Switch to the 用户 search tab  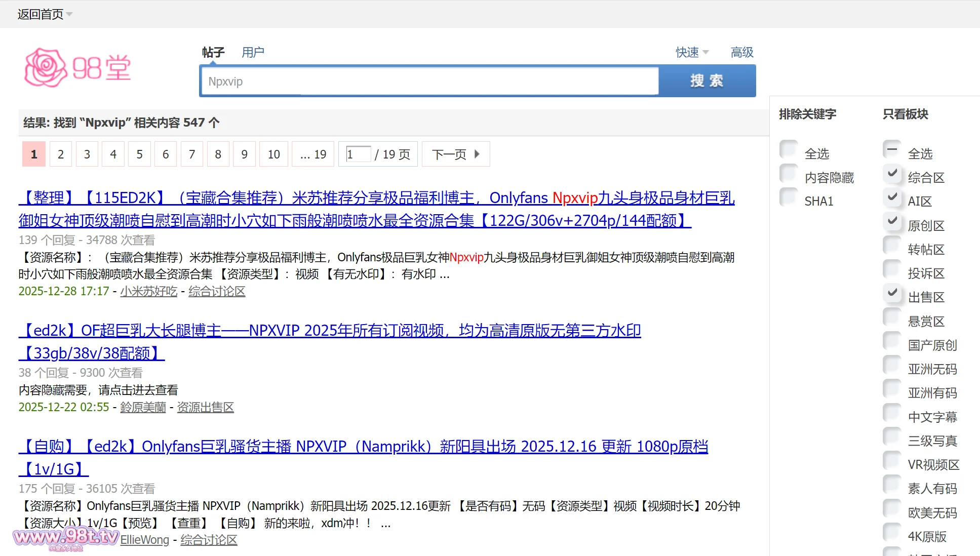pos(253,52)
